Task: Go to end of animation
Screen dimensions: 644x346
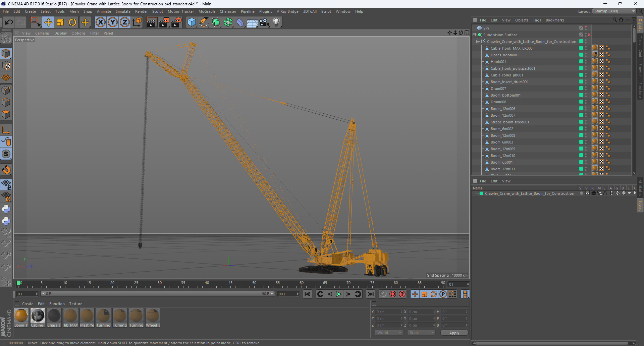Action: point(370,294)
